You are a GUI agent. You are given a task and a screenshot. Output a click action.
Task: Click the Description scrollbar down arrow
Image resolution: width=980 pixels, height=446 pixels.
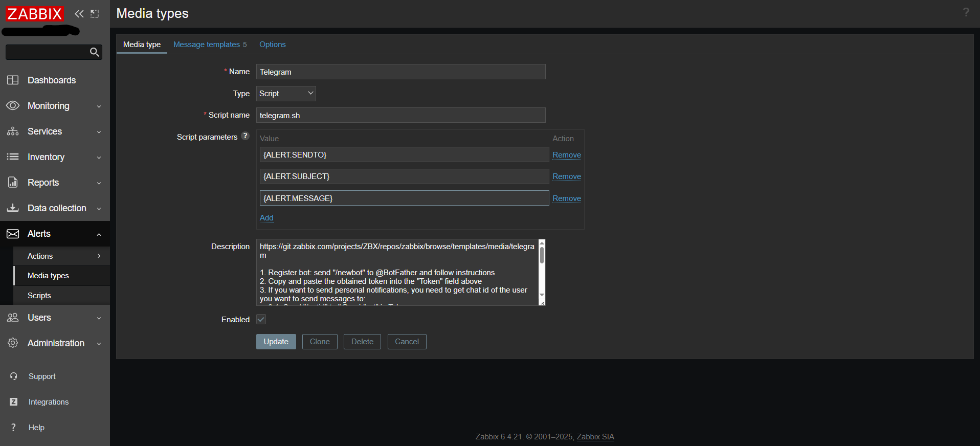pos(542,295)
